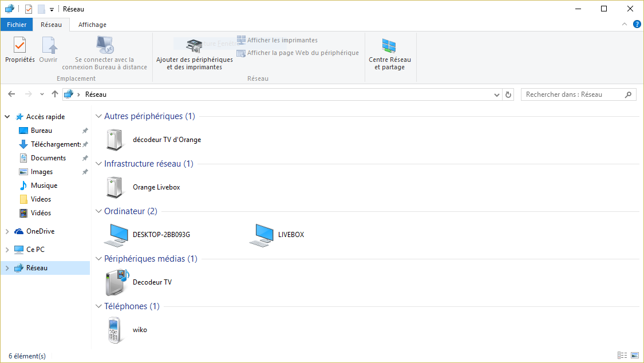Select the wiko phone

[127, 330]
